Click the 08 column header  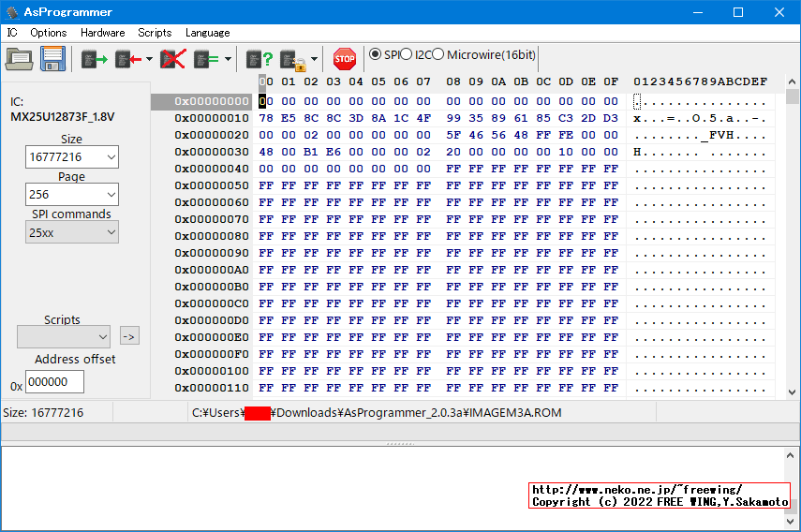pyautogui.click(x=453, y=81)
